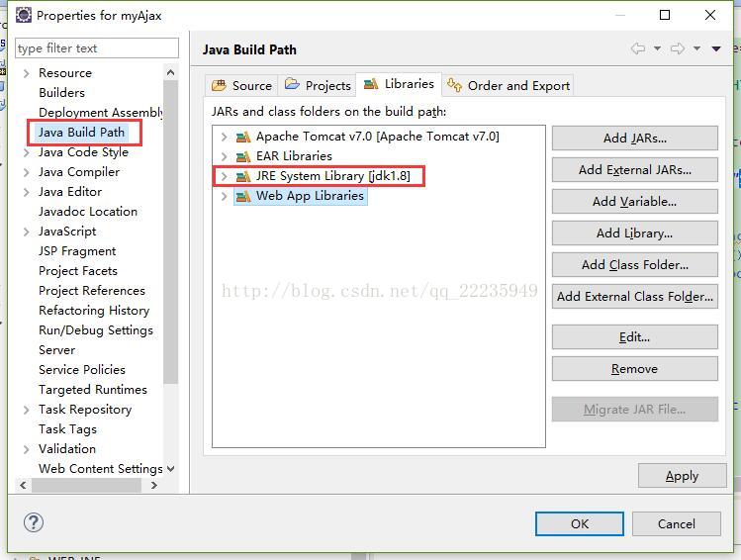Select Builders in the properties tree
Viewport: 741px width, 560px height.
(61, 93)
